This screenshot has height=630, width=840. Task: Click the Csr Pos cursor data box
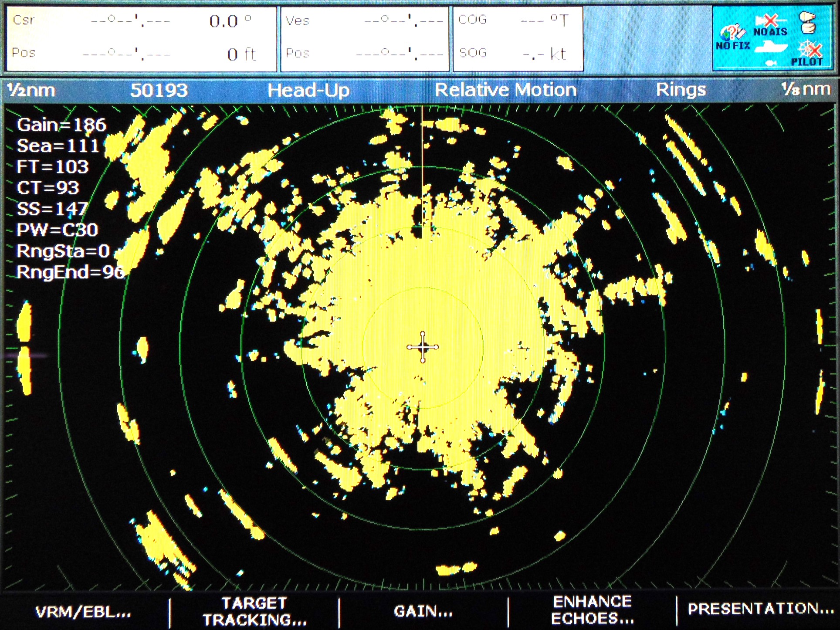[141, 39]
